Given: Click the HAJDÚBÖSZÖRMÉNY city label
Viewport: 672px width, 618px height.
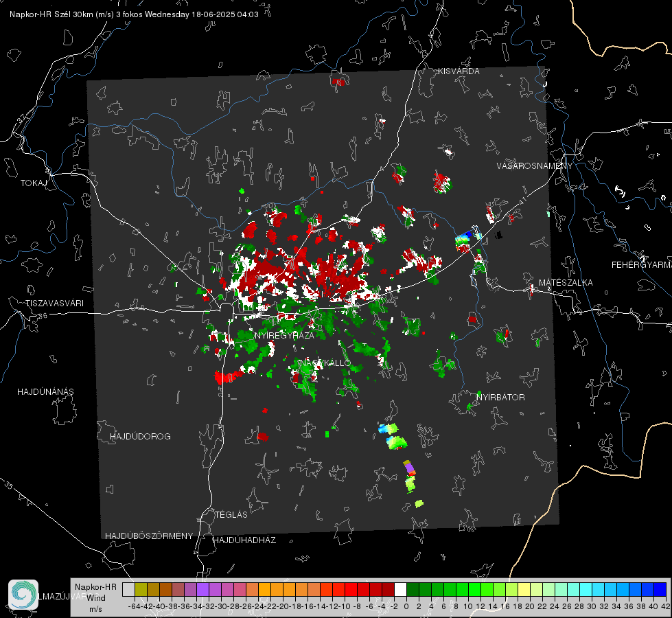Looking at the screenshot, I should pyautogui.click(x=149, y=536).
